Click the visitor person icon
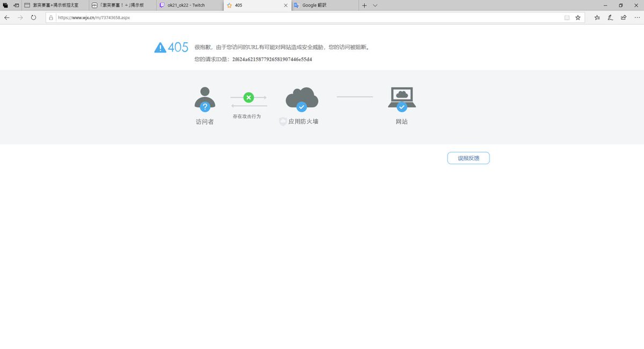 pyautogui.click(x=204, y=99)
